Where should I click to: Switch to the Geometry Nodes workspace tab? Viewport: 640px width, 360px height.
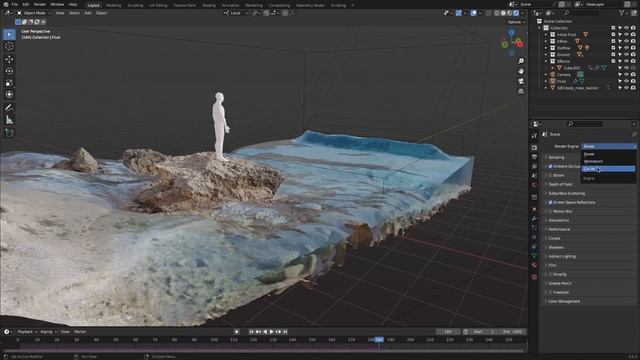pos(310,5)
